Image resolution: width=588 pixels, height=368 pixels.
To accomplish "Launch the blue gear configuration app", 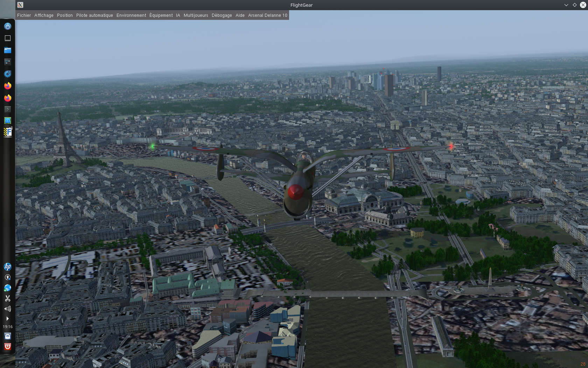I will point(7,74).
